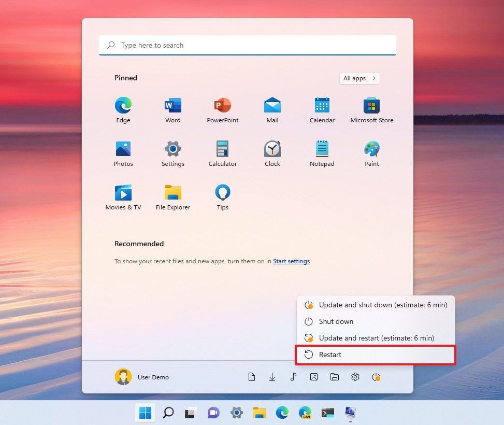Open the Music folder shortcut near the profile

click(293, 377)
